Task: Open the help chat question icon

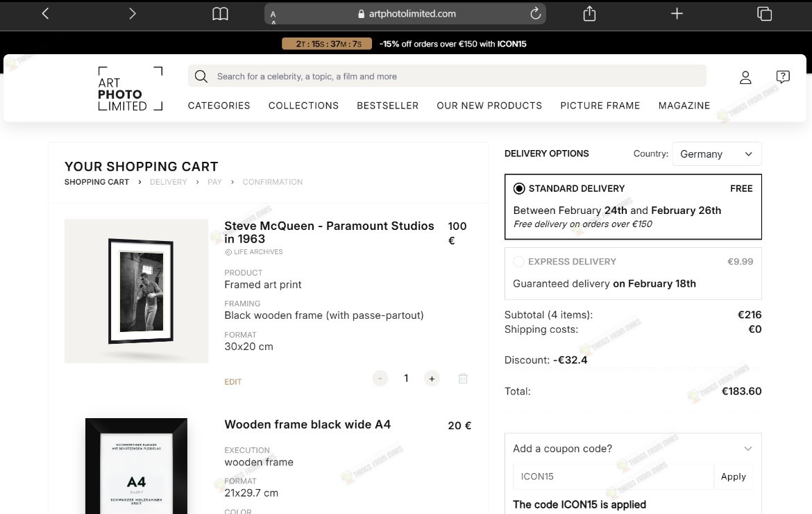Action: coord(783,77)
